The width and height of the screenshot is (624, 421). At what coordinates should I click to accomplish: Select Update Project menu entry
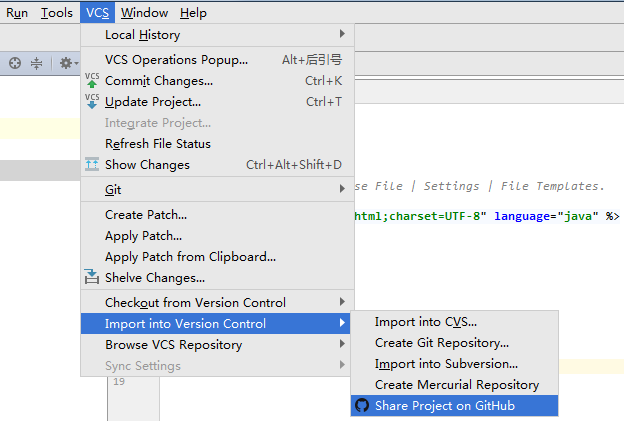(x=217, y=102)
